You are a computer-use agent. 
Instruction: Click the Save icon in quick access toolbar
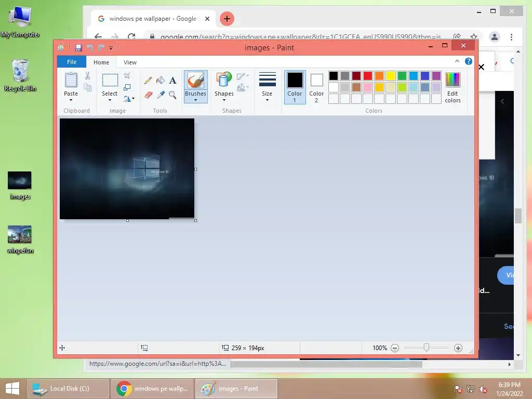point(78,48)
